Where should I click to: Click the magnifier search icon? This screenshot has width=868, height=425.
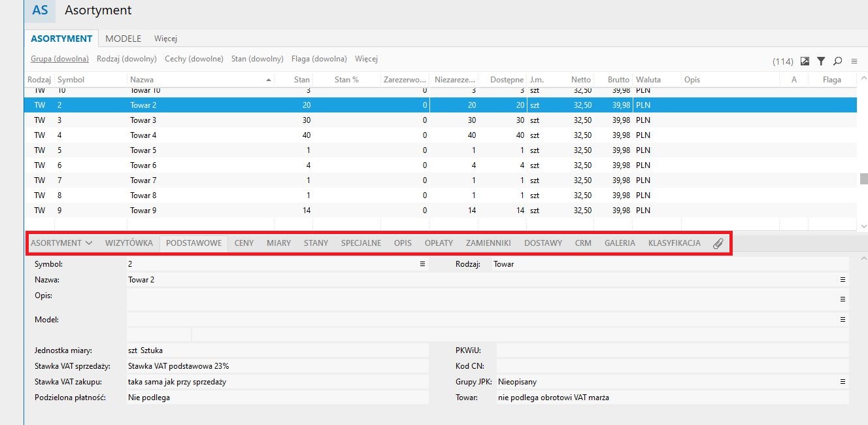(x=837, y=61)
